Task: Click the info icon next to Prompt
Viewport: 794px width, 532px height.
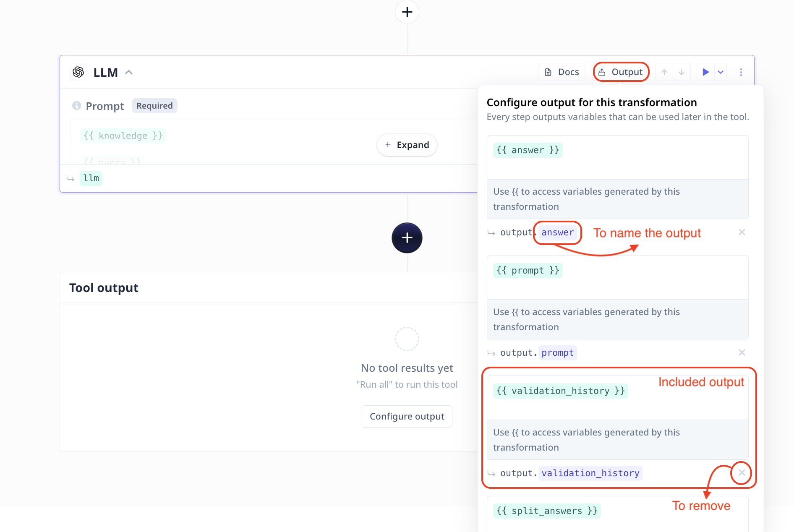Action: [x=76, y=106]
